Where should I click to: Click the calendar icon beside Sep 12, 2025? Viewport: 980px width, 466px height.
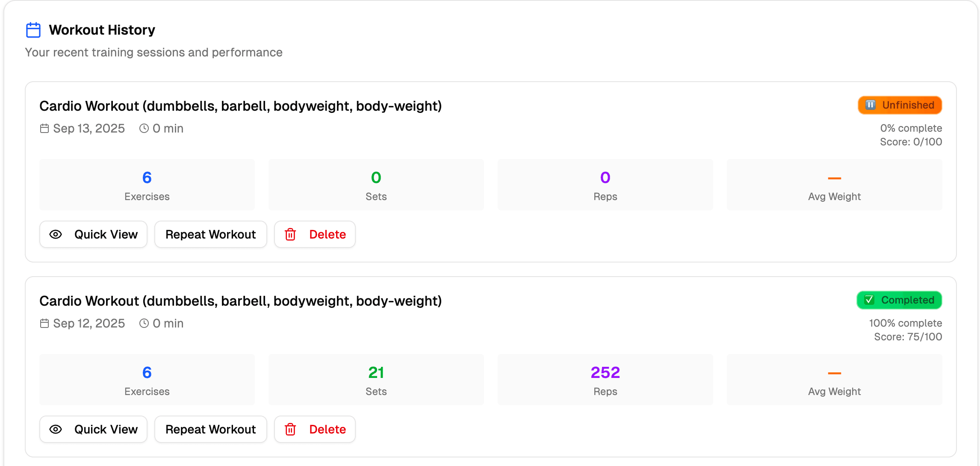click(x=44, y=323)
